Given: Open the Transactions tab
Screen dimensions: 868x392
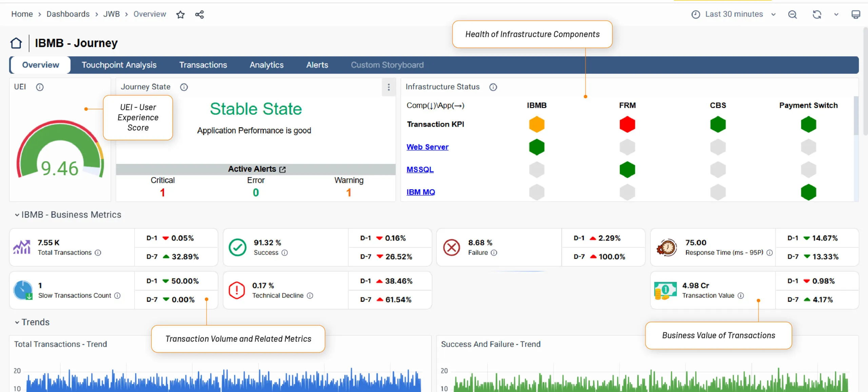Looking at the screenshot, I should click(203, 65).
